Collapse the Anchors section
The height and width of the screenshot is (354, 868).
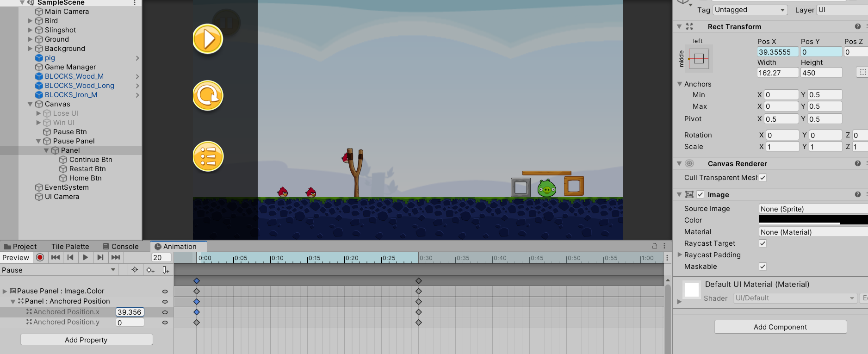click(x=680, y=84)
